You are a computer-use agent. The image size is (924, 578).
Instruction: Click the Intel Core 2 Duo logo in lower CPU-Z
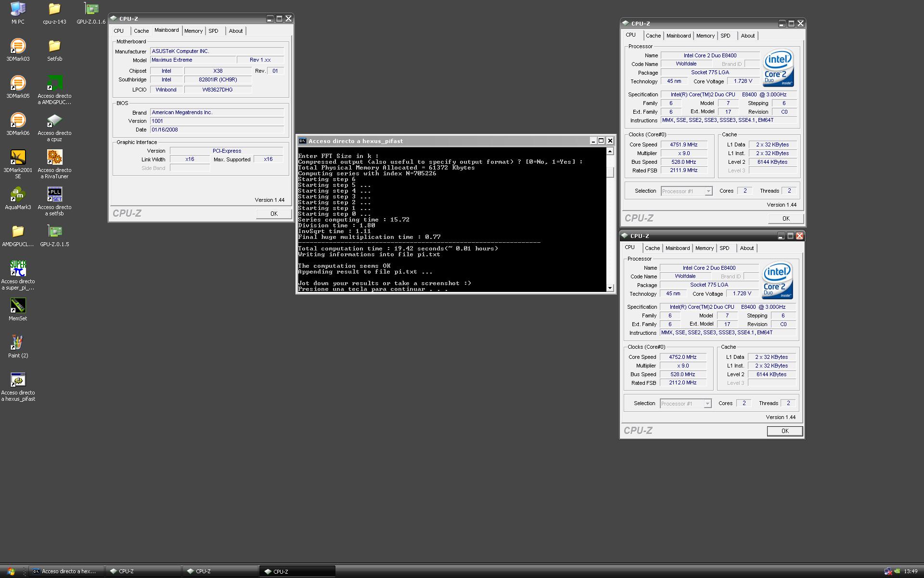pos(777,281)
